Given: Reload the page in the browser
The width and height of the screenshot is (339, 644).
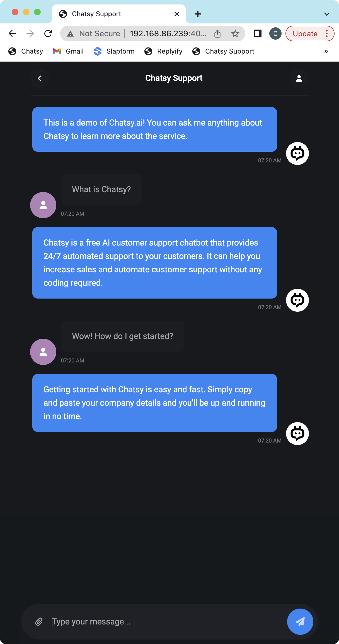Looking at the screenshot, I should (x=48, y=34).
